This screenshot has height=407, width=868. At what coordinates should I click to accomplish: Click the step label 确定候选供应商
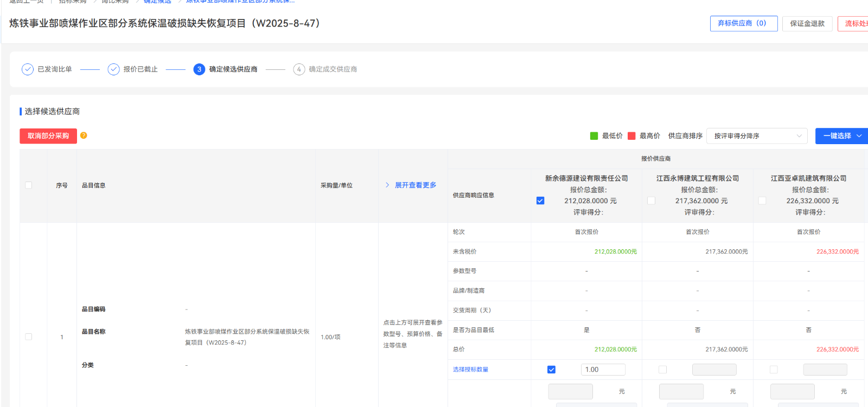pos(233,69)
